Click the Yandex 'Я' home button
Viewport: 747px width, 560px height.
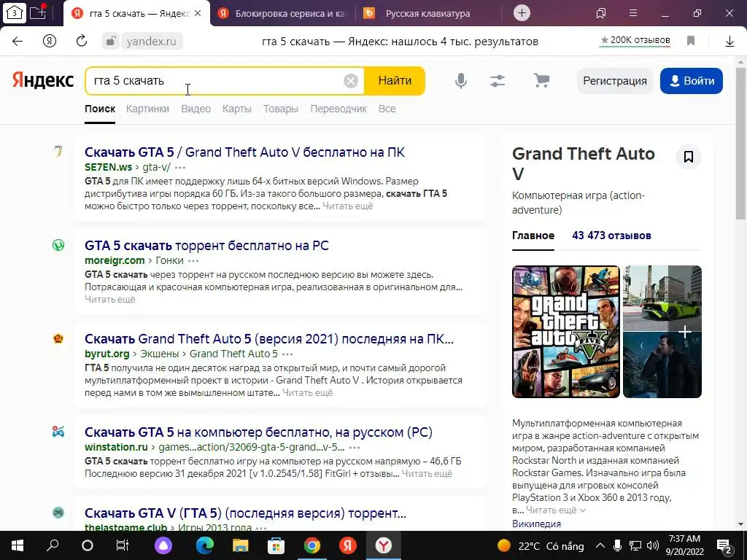point(50,42)
